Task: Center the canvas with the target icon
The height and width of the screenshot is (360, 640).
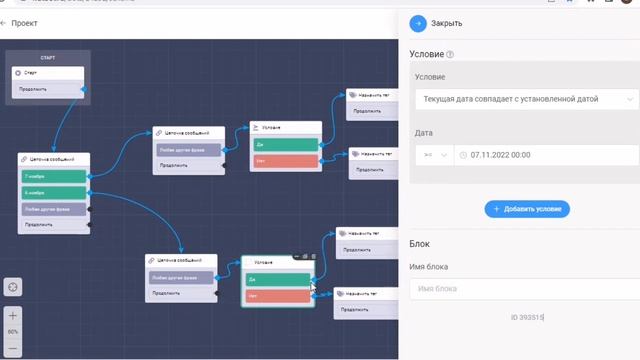Action: coord(13,287)
